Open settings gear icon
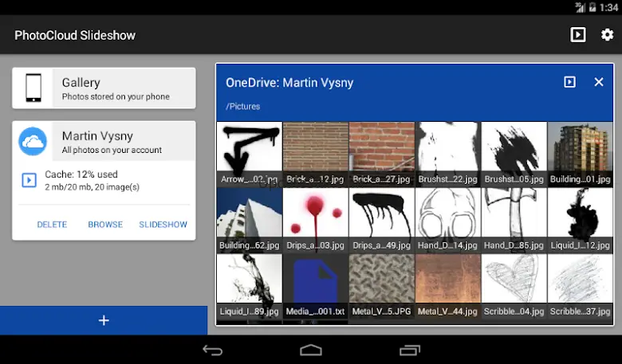The image size is (622, 364). [x=607, y=35]
